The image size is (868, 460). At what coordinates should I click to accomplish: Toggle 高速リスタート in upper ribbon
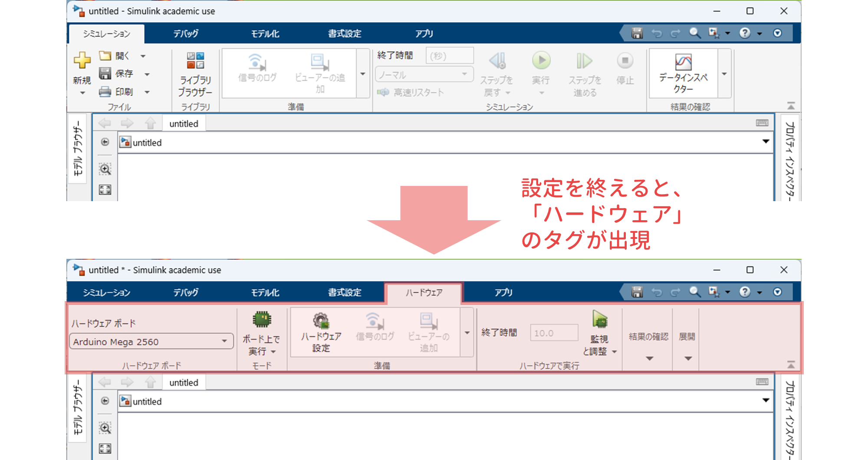click(x=411, y=93)
